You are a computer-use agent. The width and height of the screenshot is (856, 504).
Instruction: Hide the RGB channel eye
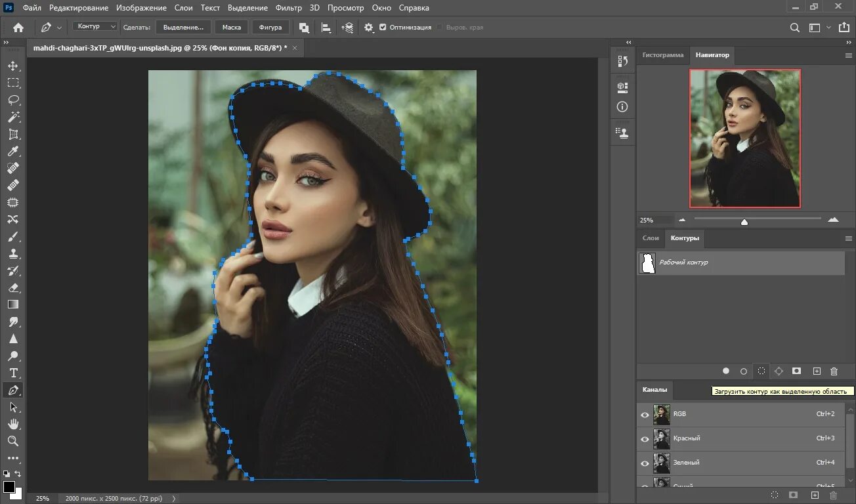[x=645, y=414]
